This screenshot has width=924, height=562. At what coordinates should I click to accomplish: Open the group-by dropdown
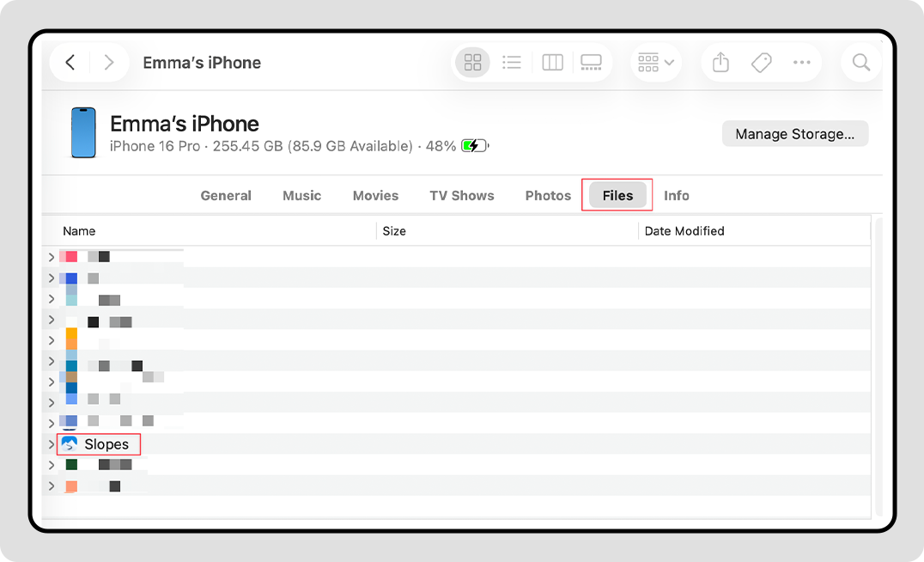click(656, 63)
